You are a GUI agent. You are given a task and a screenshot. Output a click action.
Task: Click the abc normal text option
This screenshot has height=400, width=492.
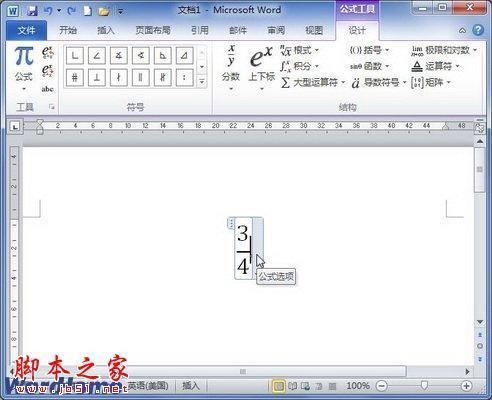tap(48, 89)
